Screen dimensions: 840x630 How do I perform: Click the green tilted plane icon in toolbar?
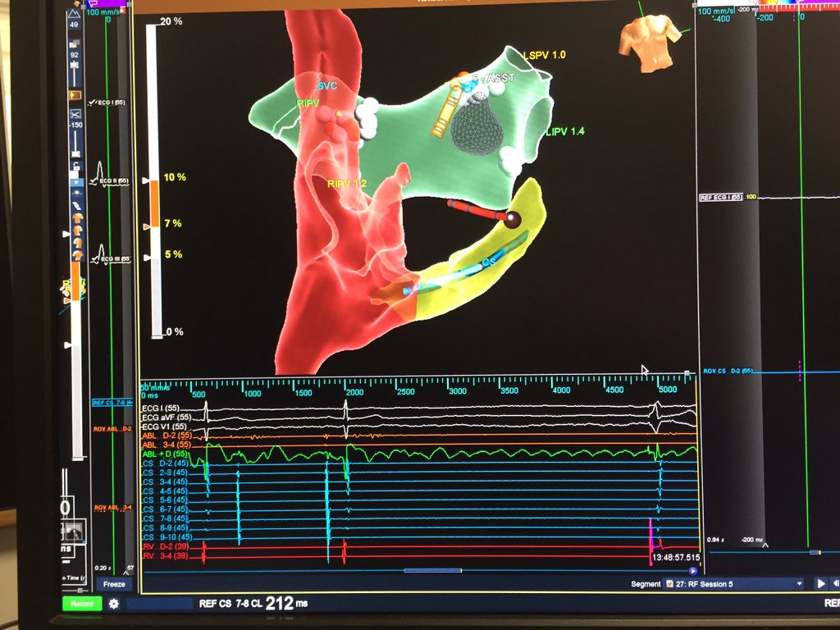tap(76, 206)
